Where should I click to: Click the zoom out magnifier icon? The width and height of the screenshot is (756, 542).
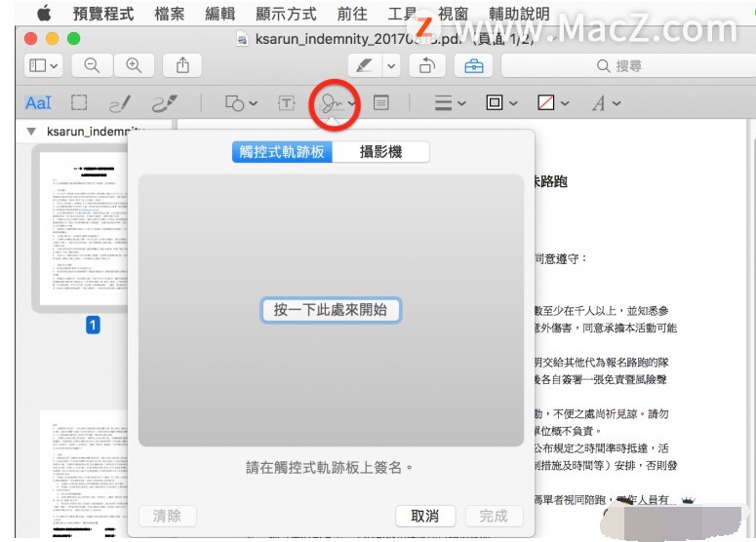[x=92, y=65]
